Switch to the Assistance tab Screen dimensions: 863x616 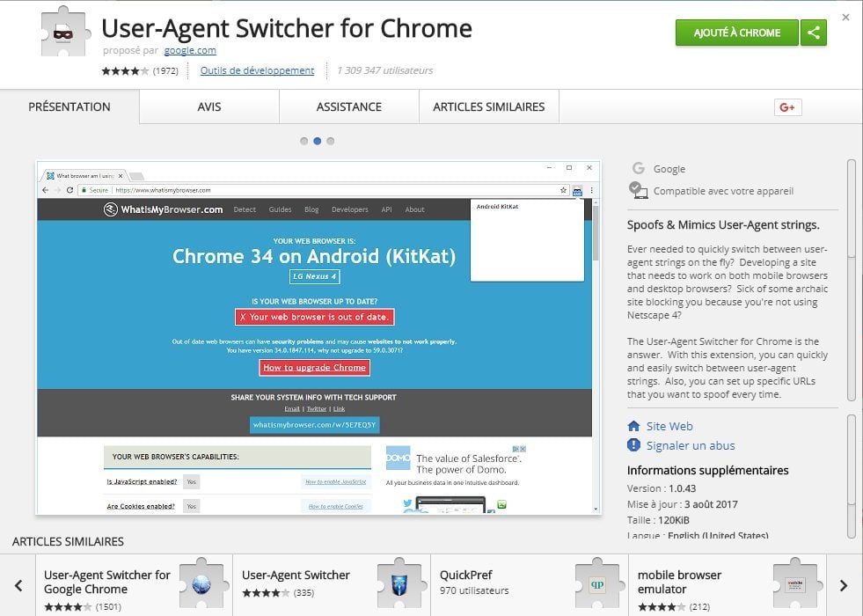[349, 106]
